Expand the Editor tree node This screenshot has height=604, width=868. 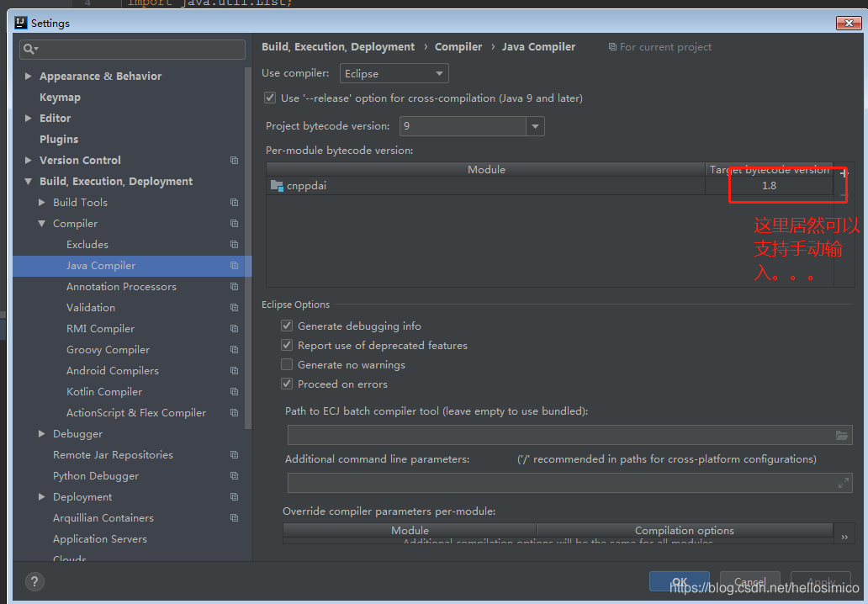[x=29, y=118]
